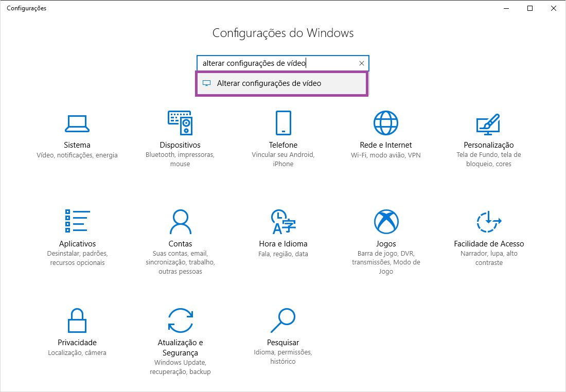Click 'Windows Update, recuperação, backup' text
The image size is (566, 392).
[x=180, y=367]
